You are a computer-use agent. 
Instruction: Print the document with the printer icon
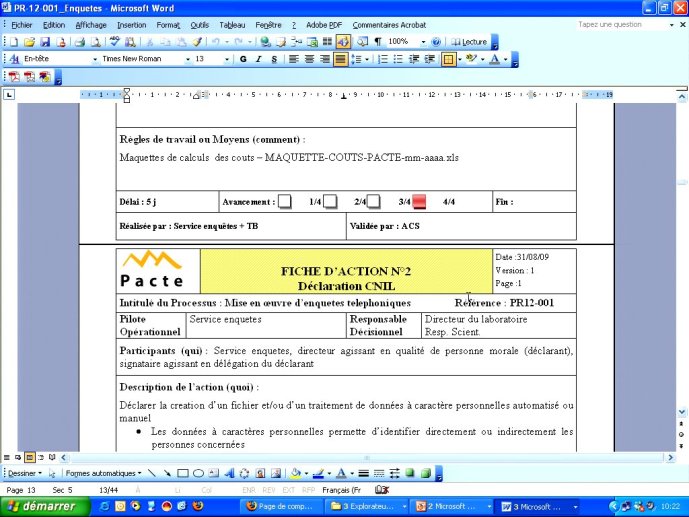(x=80, y=42)
